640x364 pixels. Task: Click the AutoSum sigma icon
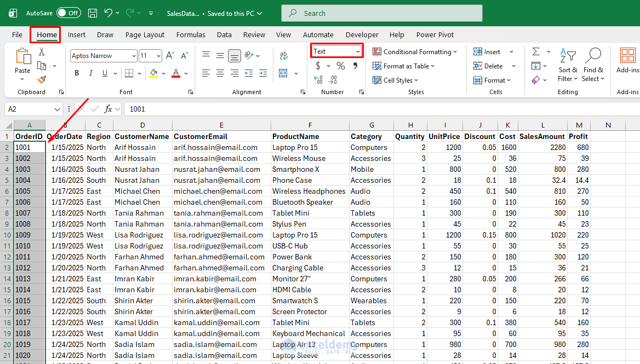point(536,52)
